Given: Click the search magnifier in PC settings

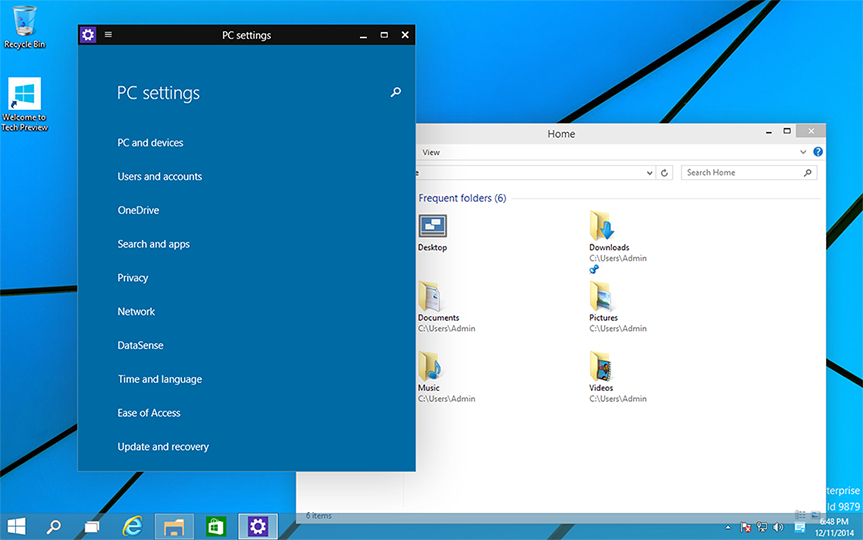Looking at the screenshot, I should pyautogui.click(x=396, y=93).
